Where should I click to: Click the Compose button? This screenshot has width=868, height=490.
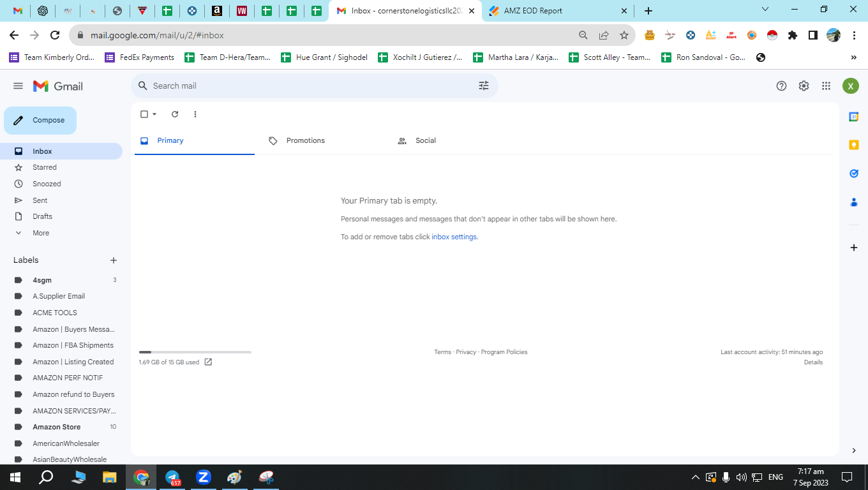click(x=40, y=121)
